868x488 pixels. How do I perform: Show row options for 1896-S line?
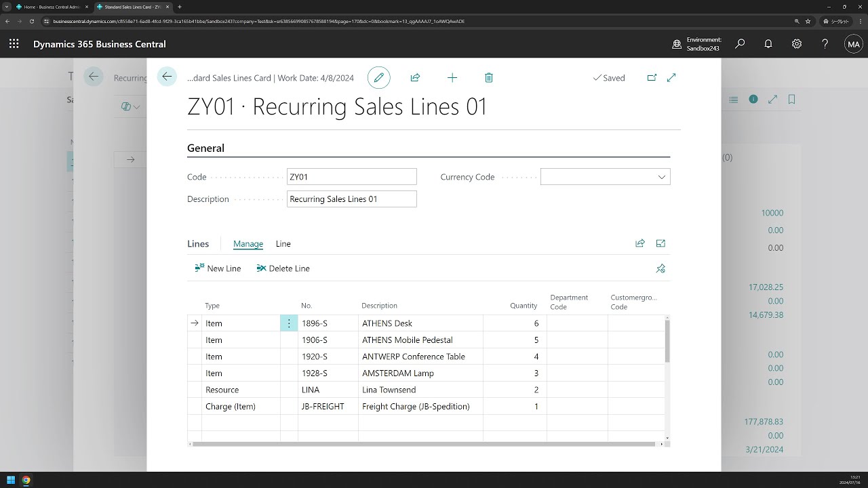(289, 323)
